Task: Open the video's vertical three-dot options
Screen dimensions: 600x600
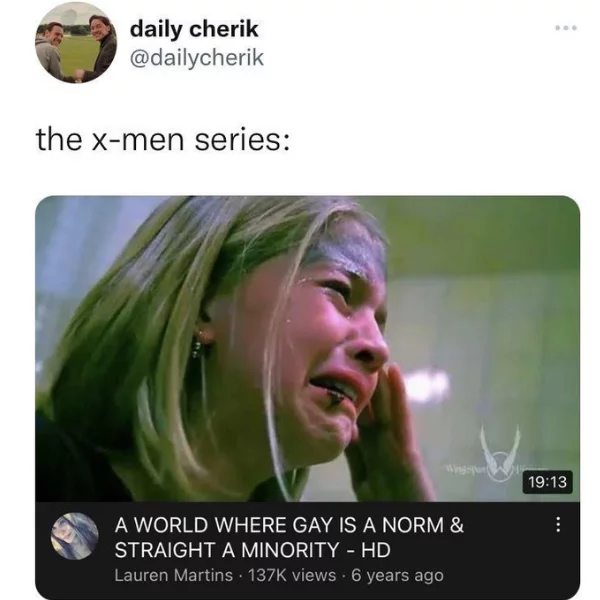Action: pos(558,525)
